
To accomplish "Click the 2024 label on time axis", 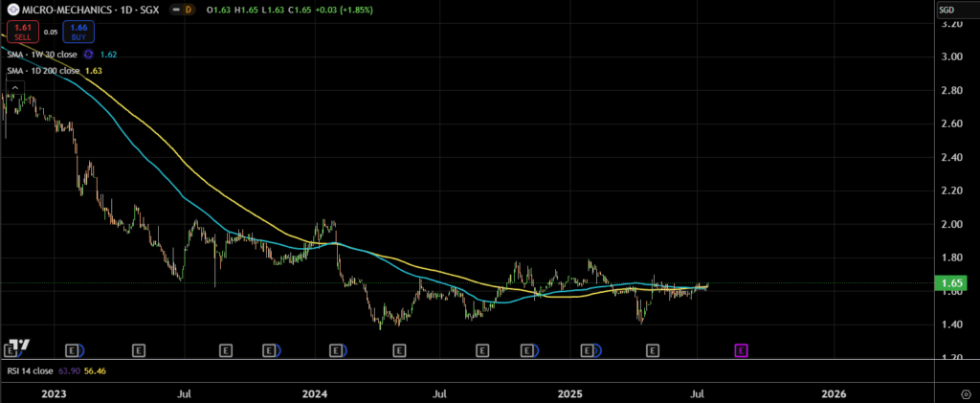I will click(314, 393).
